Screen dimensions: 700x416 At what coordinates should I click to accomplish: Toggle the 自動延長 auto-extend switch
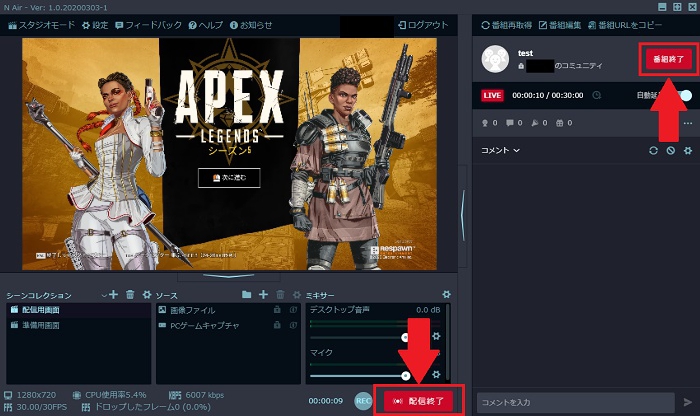click(x=683, y=95)
